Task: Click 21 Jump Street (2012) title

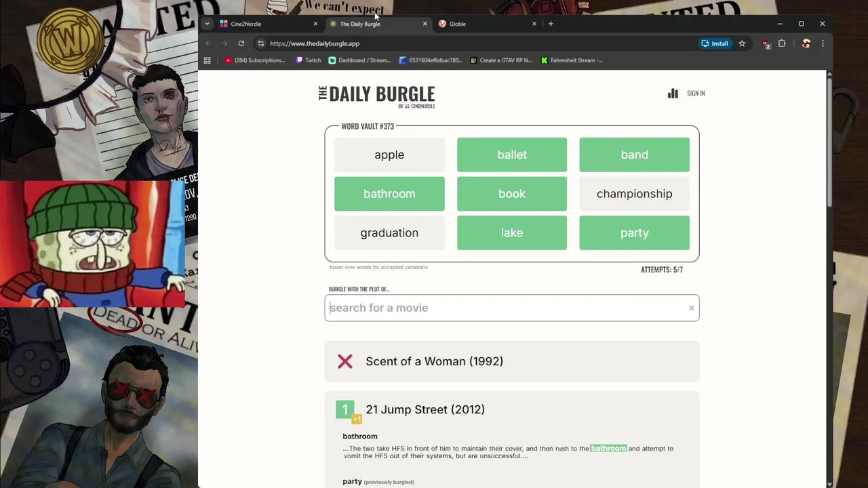Action: 425,409
